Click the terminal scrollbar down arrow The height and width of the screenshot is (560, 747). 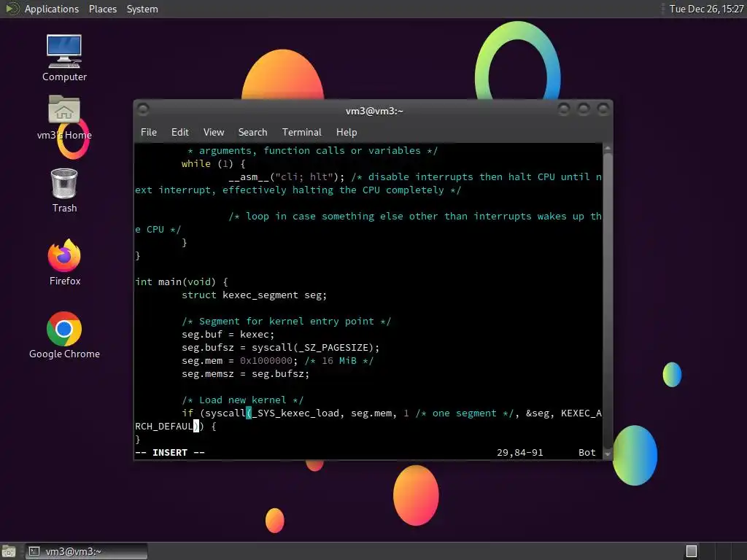click(608, 454)
